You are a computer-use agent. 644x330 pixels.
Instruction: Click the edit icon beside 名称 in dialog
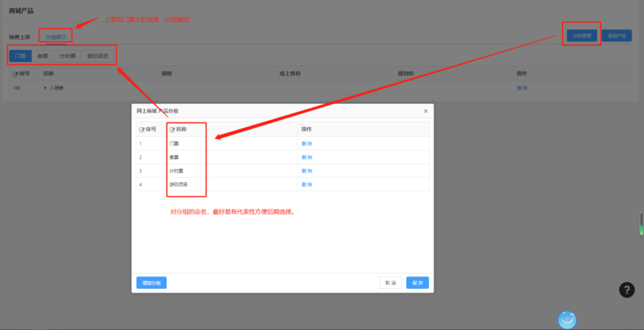pyautogui.click(x=173, y=130)
